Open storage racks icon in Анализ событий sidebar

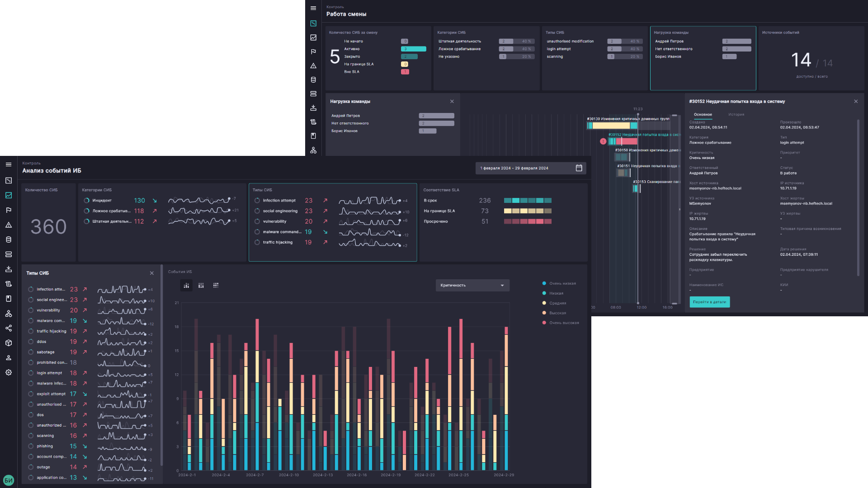pyautogui.click(x=9, y=254)
